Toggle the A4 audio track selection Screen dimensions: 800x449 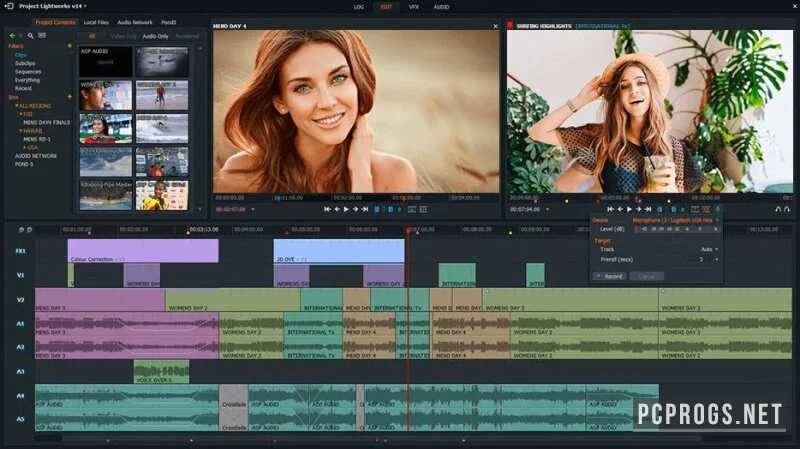[x=20, y=395]
